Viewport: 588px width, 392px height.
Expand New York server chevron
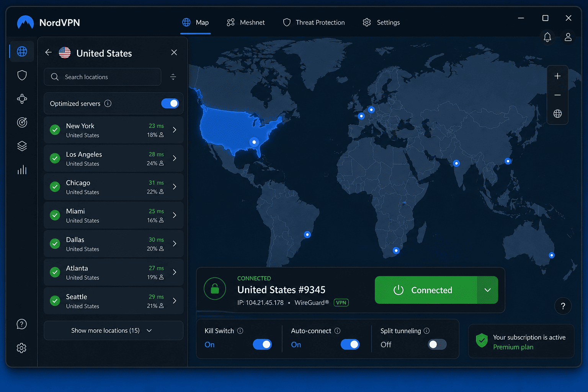(x=175, y=130)
